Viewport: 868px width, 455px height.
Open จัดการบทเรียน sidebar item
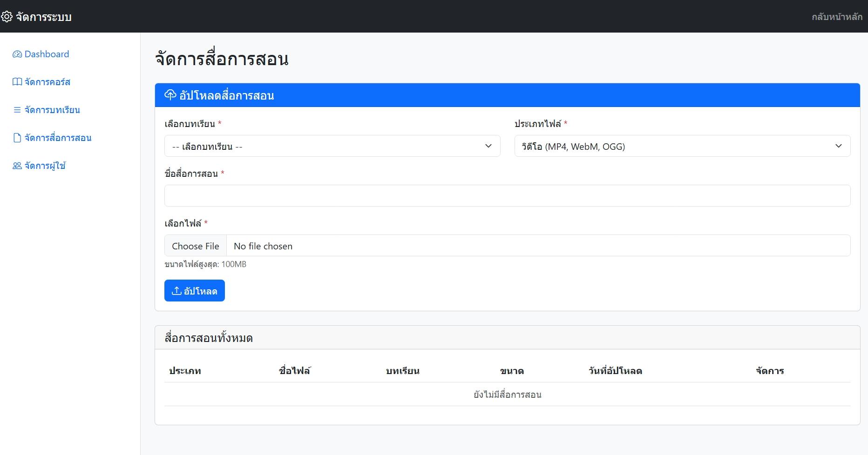pyautogui.click(x=47, y=110)
